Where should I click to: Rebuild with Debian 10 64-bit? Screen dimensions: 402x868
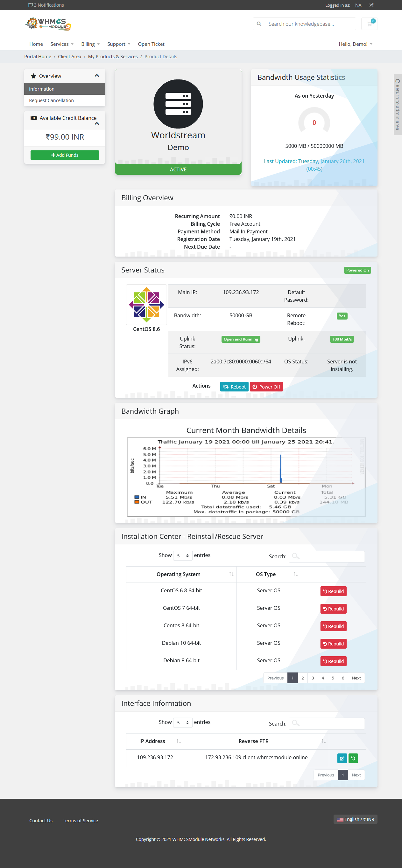334,644
